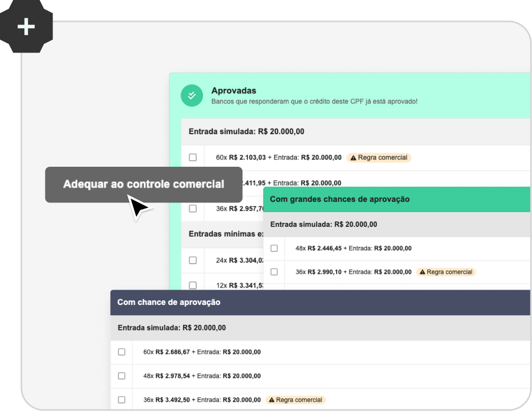This screenshot has width=532, height=411.
Task: Tick the 36x R$ 2.990,10 offer checkbox
Action: (274, 272)
